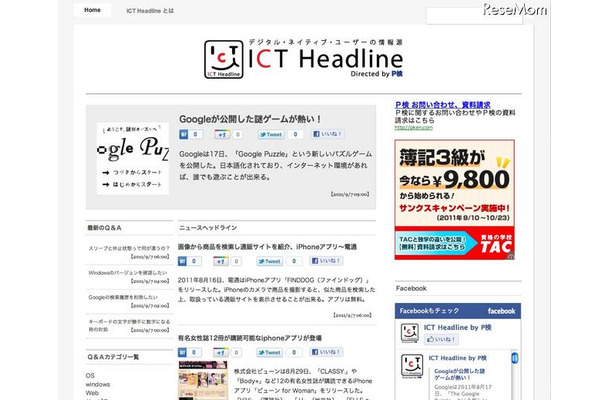Viewport: 610px width, 400px height.
Task: Click the 簿記3級 TAC advertisement banner
Action: pyautogui.click(x=454, y=200)
